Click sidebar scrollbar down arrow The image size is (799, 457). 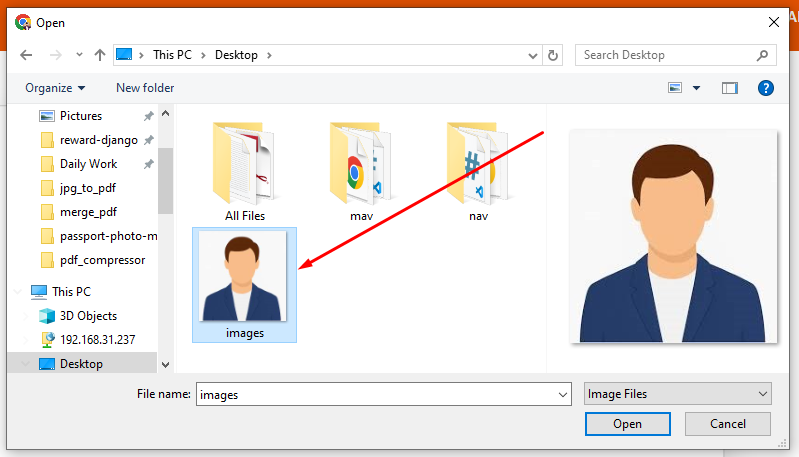(x=165, y=365)
